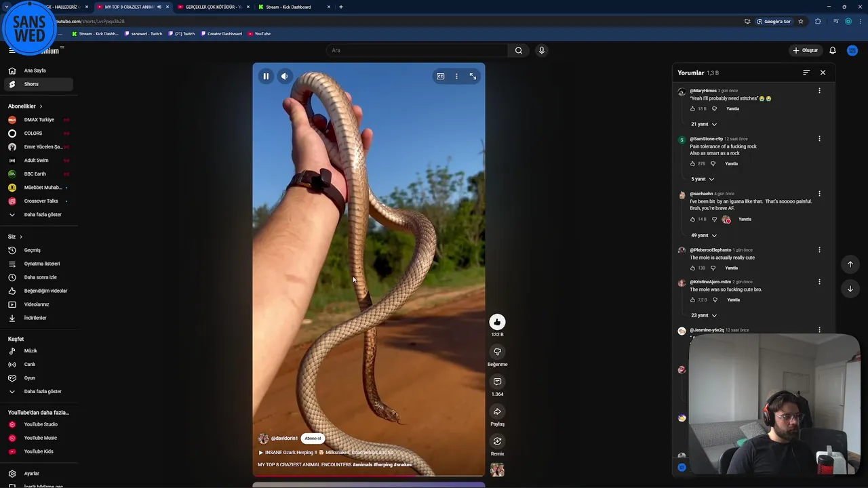This screenshot has height=488, width=868.
Task: Mute the Short's volume speaker icon
Action: pyautogui.click(x=285, y=77)
